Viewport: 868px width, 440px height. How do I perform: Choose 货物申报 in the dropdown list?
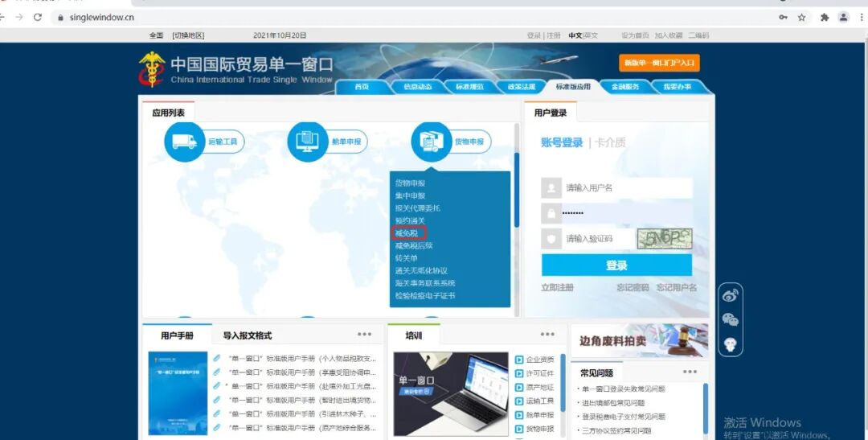point(410,183)
